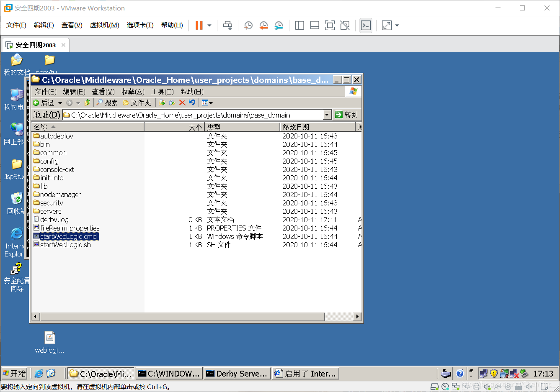Revert the virtual machine to a snapshot
Image resolution: width=560 pixels, height=392 pixels.
[x=263, y=26]
